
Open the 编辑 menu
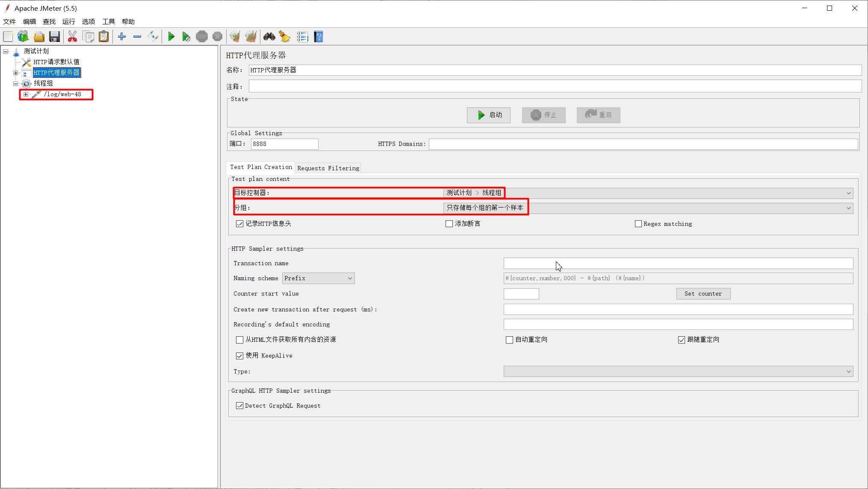pyautogui.click(x=30, y=21)
